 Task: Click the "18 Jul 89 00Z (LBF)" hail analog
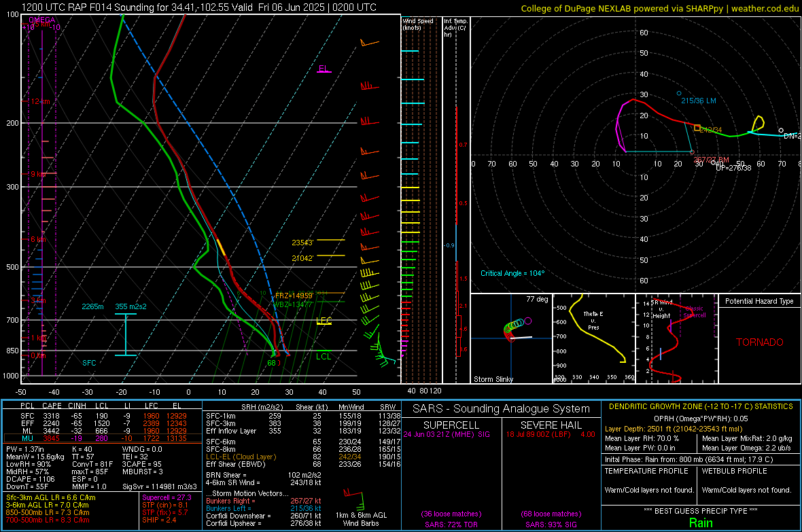(538, 434)
